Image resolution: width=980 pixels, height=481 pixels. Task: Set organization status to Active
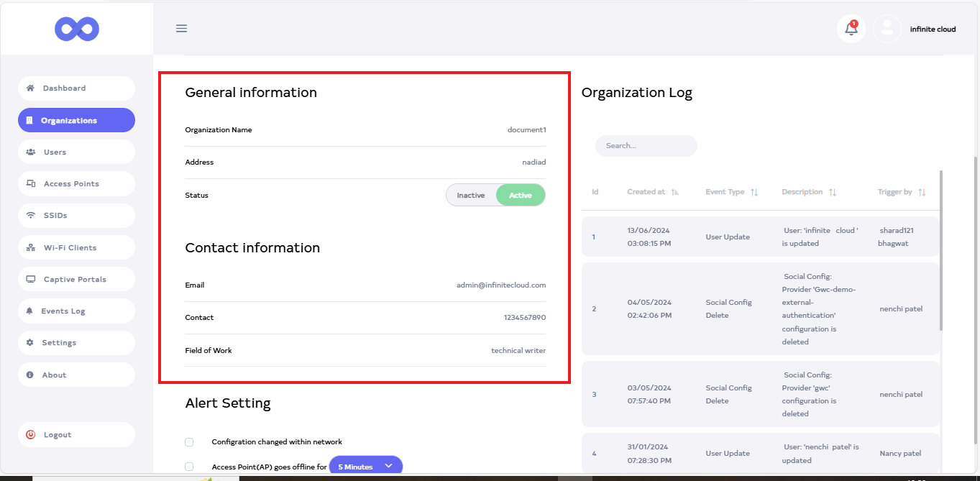(x=521, y=196)
